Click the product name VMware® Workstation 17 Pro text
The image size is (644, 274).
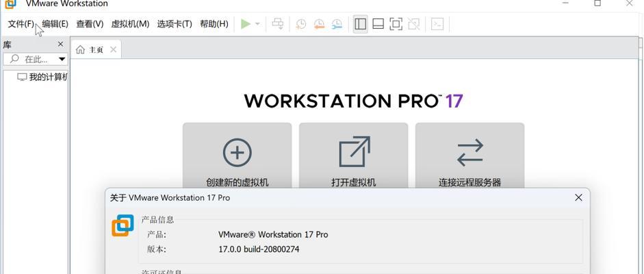click(x=273, y=234)
